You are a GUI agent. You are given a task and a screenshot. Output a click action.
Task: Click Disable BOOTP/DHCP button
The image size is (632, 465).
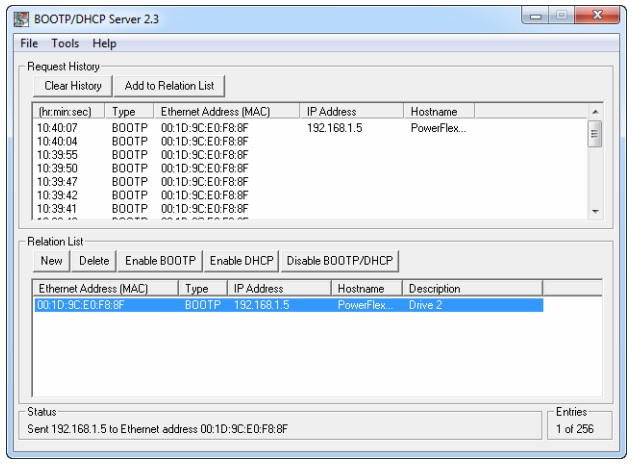pyautogui.click(x=339, y=261)
